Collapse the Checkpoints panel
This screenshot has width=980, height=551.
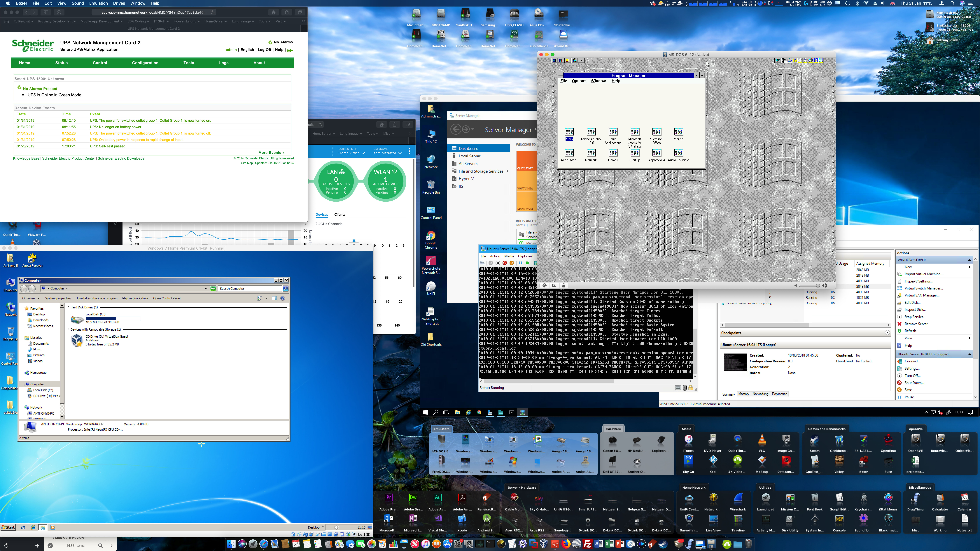(887, 333)
